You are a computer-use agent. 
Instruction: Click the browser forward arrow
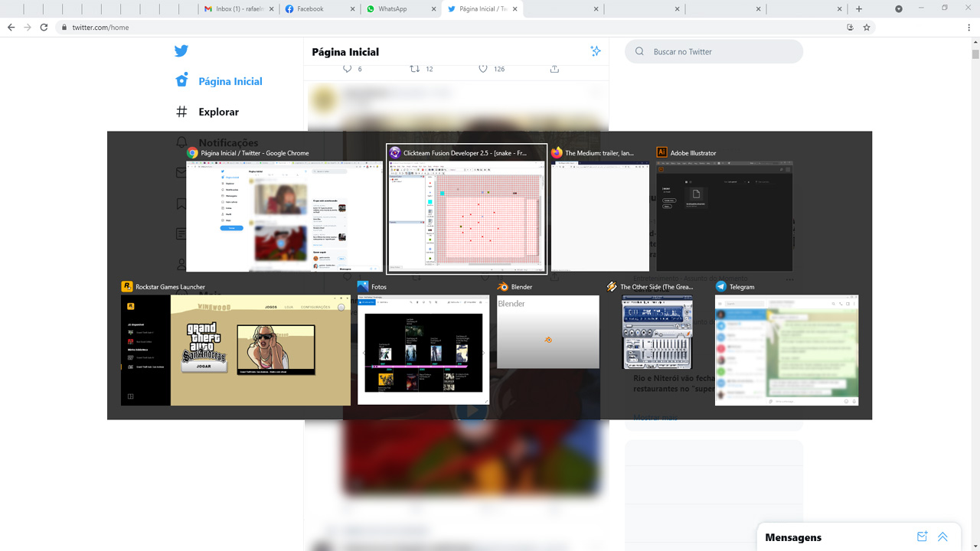(x=28, y=27)
